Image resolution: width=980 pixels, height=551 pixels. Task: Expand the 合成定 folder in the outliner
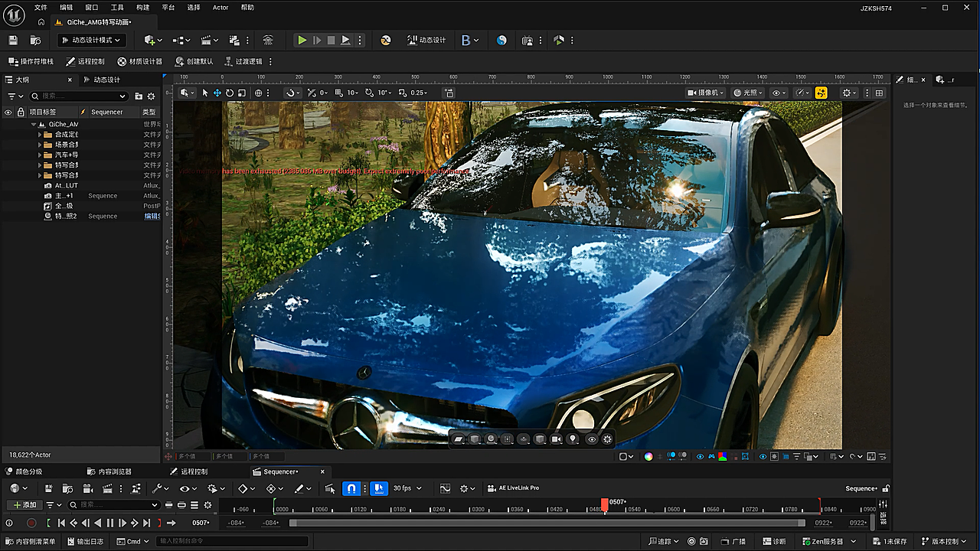(40, 134)
